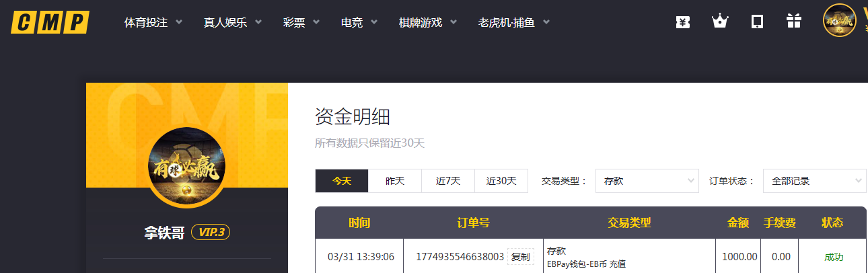Expand chevron next to 老虎机·捕鱼
The height and width of the screenshot is (273, 868).
pos(546,22)
